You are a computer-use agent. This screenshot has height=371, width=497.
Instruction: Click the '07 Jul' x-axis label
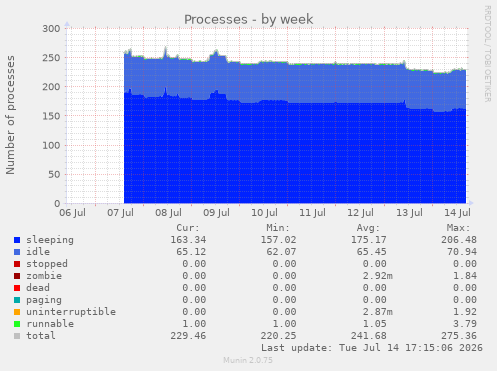pyautogui.click(x=120, y=213)
